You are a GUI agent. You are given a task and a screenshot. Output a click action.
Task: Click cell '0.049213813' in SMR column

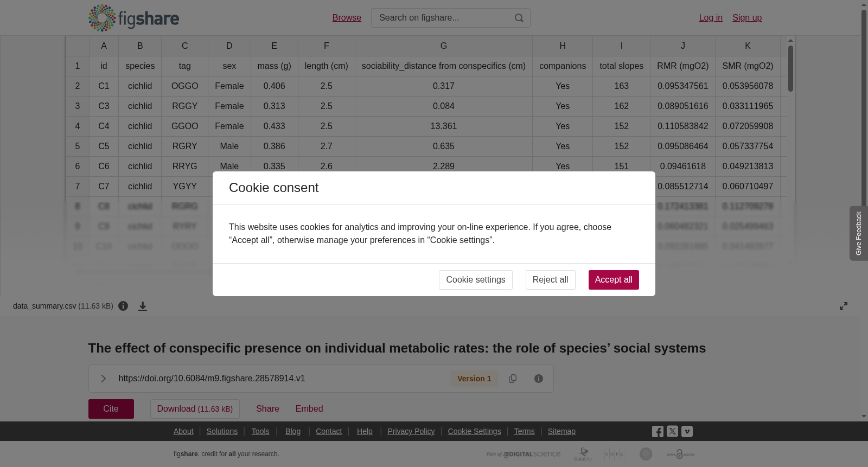[748, 167]
